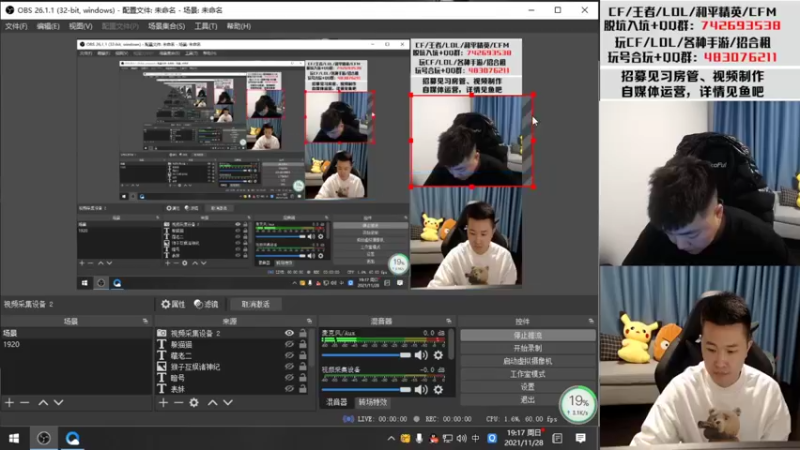800x450 pixels.
Task: Click the image source icon in the 来源 list
Action: [x=162, y=366]
